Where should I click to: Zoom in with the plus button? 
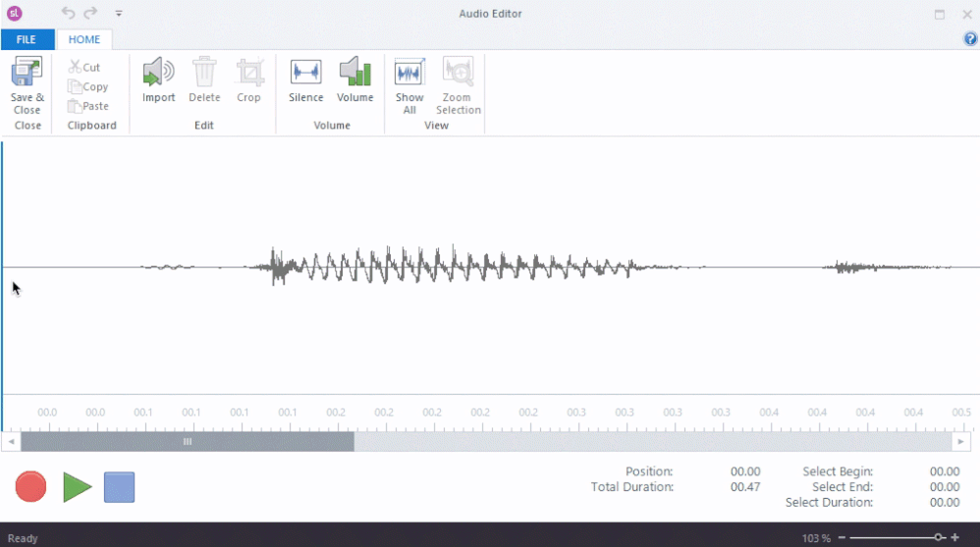click(955, 537)
